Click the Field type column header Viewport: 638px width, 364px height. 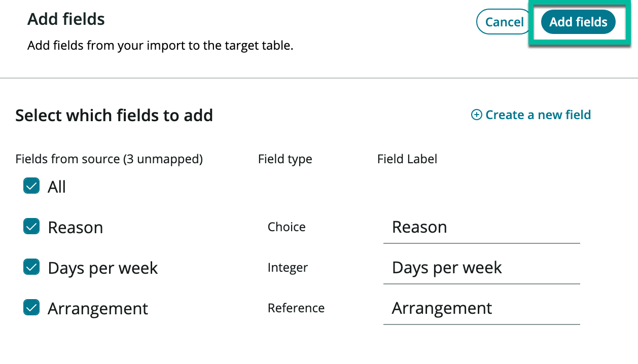point(285,159)
